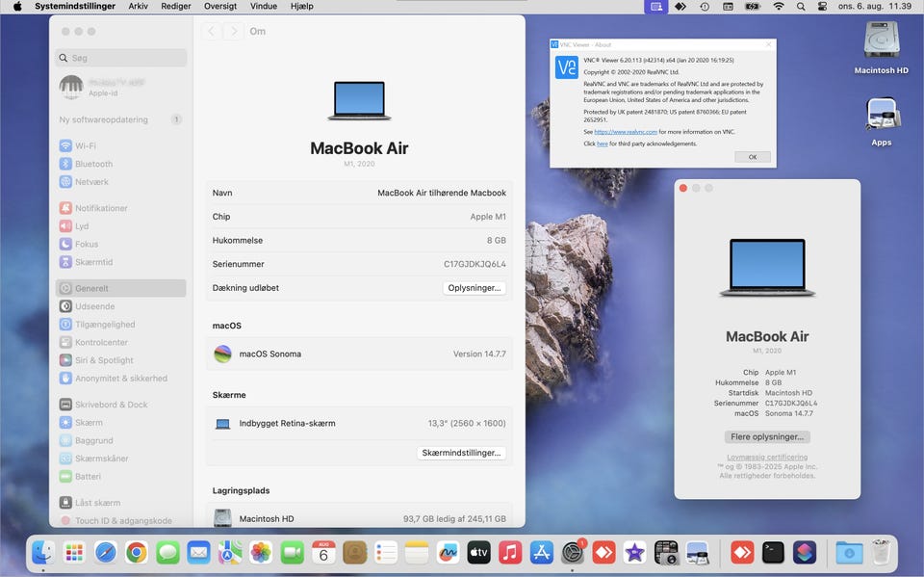Select Batteri in the settings sidebar
The image size is (924, 577).
click(88, 477)
